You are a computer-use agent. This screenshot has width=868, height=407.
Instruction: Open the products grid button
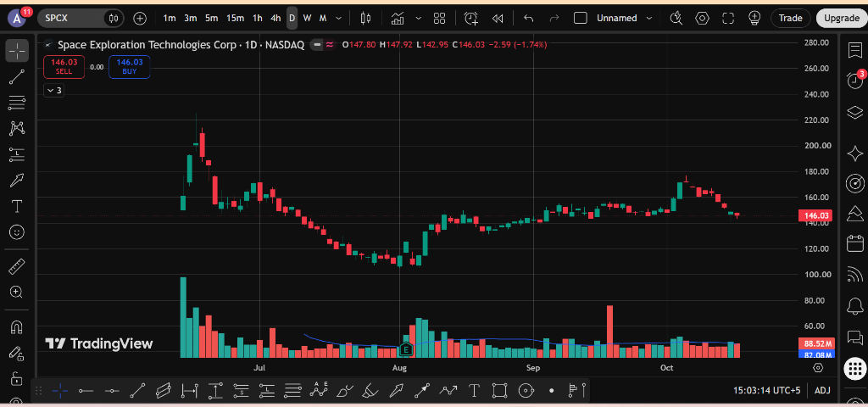855,368
